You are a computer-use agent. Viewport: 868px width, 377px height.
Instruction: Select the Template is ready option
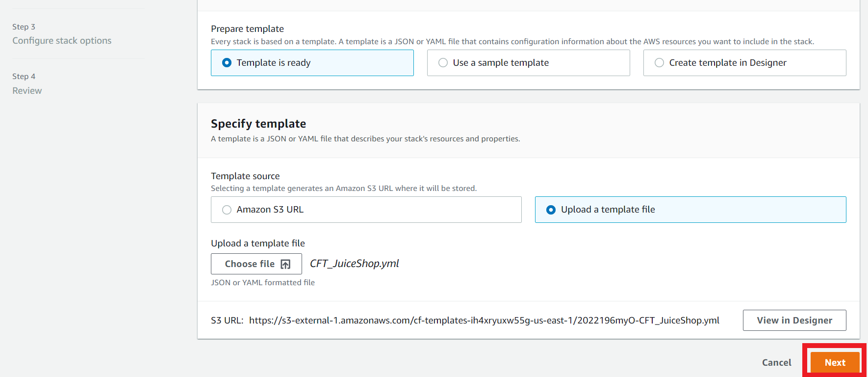[312, 63]
